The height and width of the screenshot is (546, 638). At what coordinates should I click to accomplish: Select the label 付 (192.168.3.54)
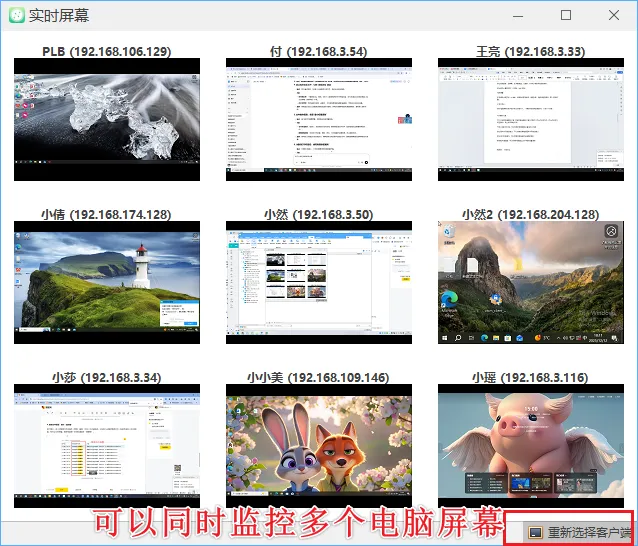pyautogui.click(x=319, y=52)
